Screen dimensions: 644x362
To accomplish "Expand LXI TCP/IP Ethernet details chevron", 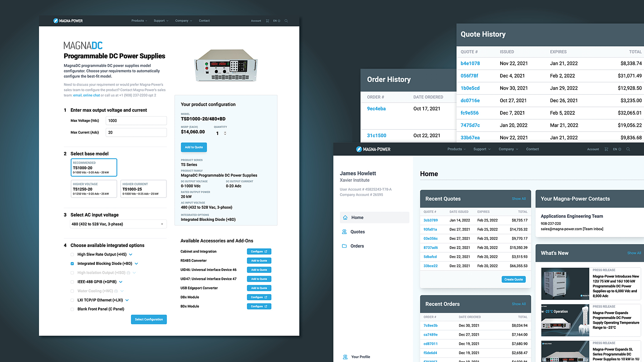I will pyautogui.click(x=127, y=300).
